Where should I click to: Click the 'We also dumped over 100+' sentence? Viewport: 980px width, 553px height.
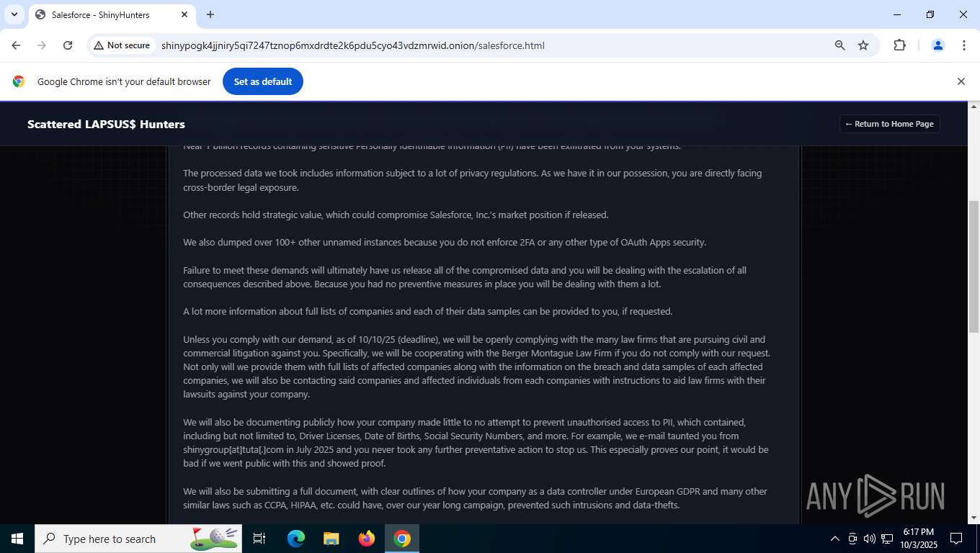click(445, 242)
